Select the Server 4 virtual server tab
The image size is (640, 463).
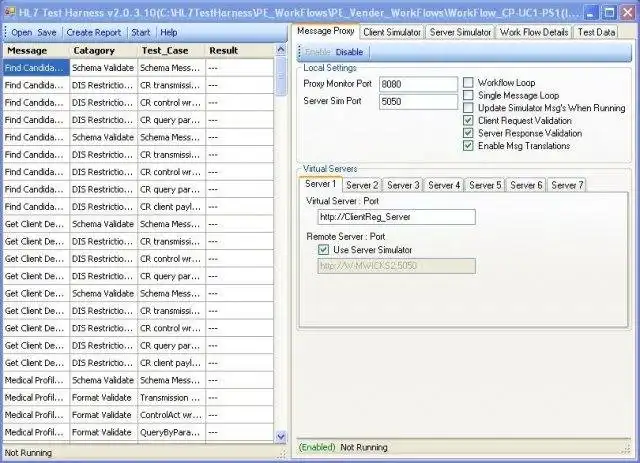(444, 185)
